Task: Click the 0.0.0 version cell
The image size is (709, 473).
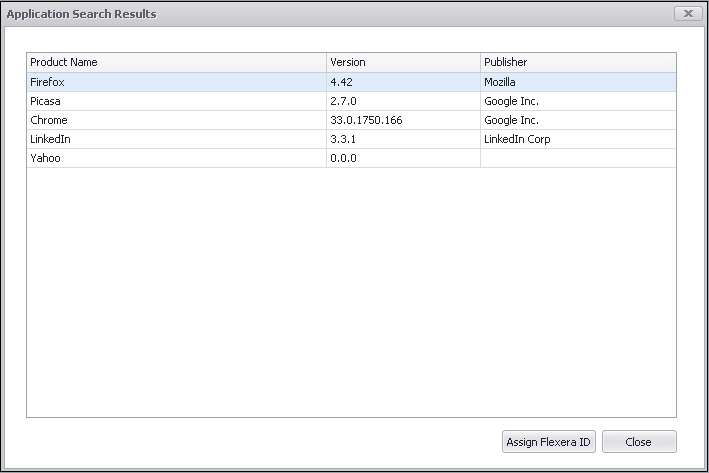Action: click(344, 158)
